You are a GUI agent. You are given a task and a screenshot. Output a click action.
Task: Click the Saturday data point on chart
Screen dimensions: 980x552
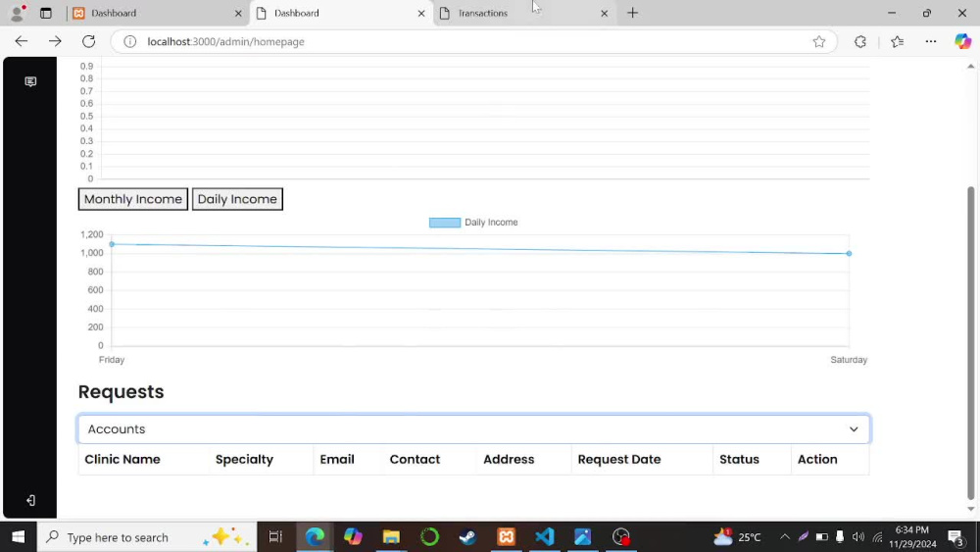click(x=849, y=253)
